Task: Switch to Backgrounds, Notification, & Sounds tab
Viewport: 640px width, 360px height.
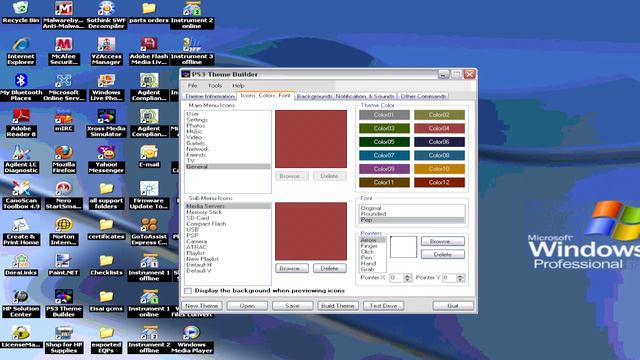Action: [345, 96]
